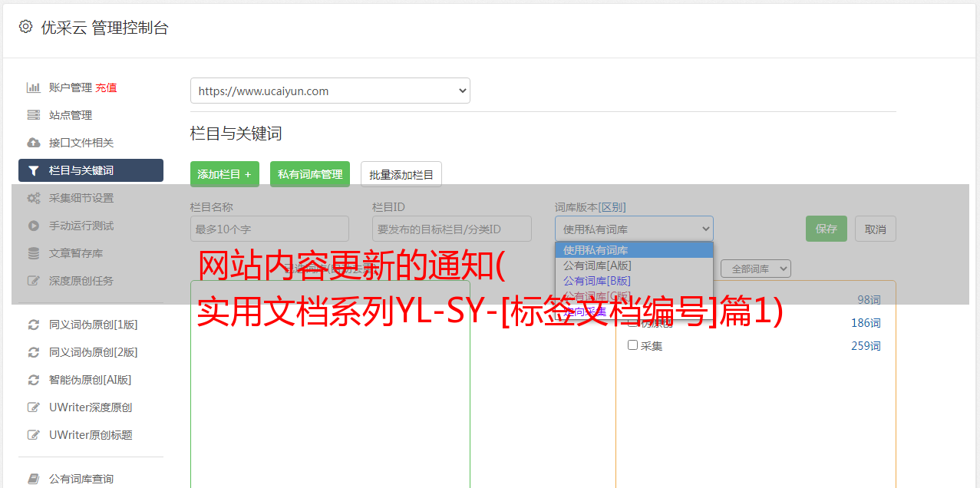
Task: Click the 词库版本[区别] field label
Action: tap(590, 207)
